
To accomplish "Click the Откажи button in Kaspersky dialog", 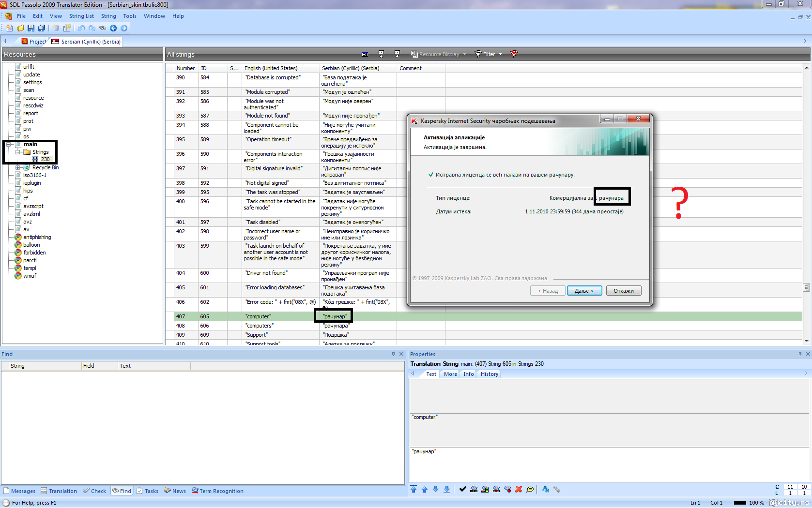I will [x=624, y=291].
